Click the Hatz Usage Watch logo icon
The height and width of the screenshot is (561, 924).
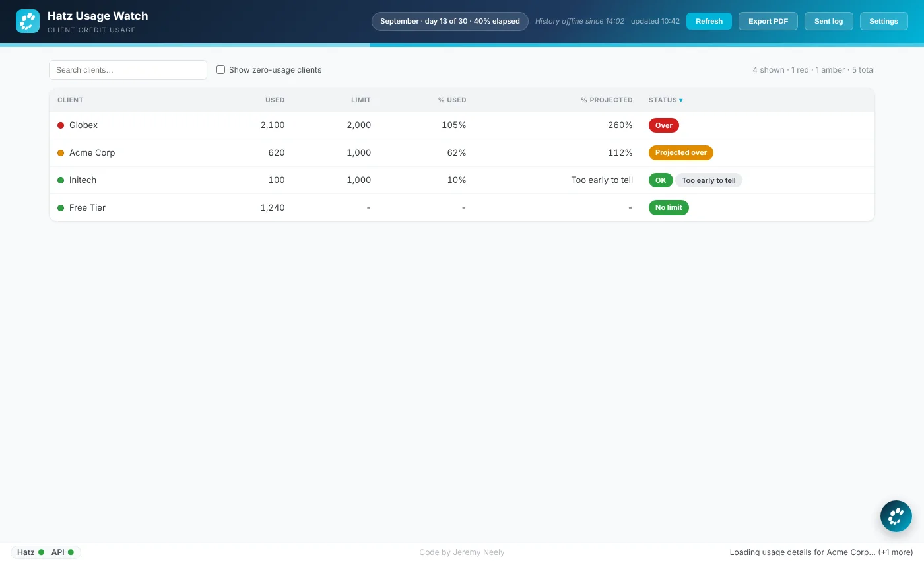click(x=28, y=21)
